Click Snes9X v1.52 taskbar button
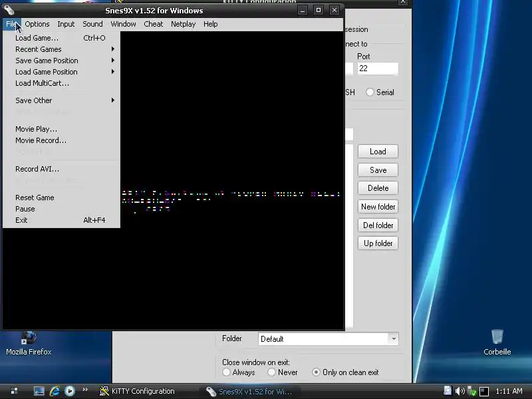This screenshot has height=399, width=532. (249, 392)
